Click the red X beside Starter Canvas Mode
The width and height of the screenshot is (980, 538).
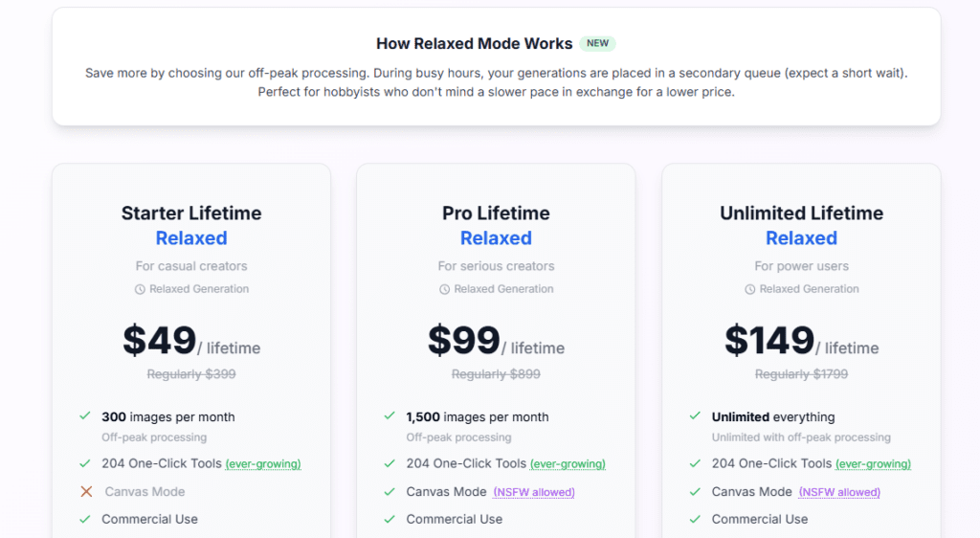(x=86, y=492)
